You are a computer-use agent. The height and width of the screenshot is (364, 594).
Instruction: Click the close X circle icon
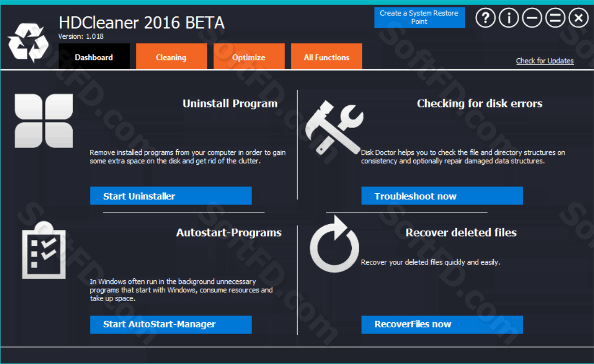click(579, 18)
